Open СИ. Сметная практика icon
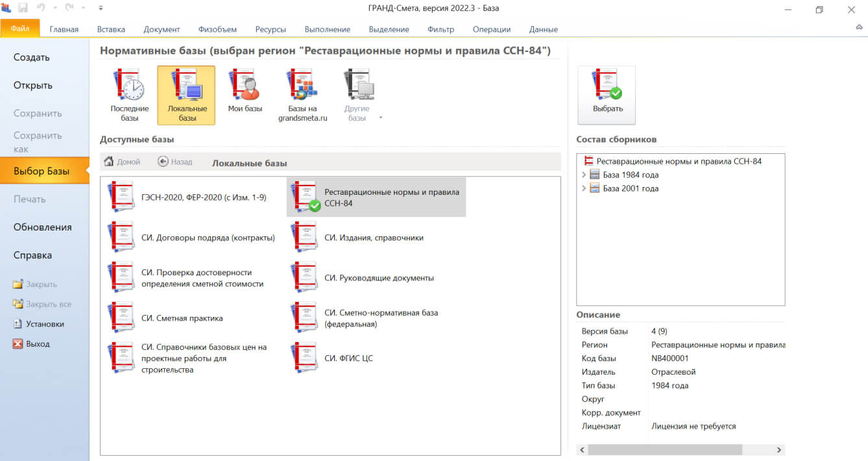This screenshot has height=461, width=868. 121,318
